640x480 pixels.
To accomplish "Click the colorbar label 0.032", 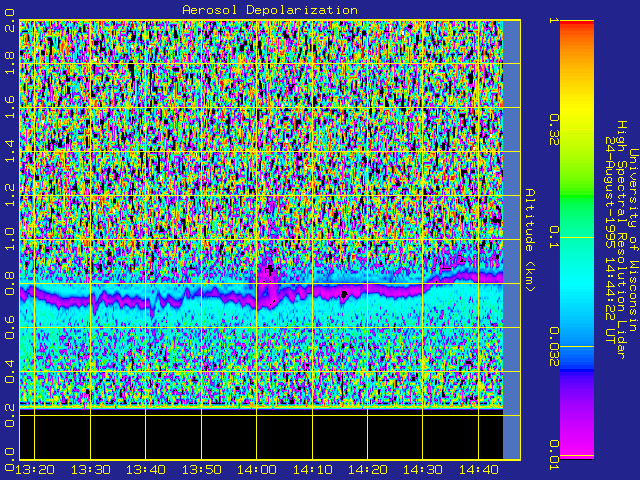I will (x=554, y=347).
